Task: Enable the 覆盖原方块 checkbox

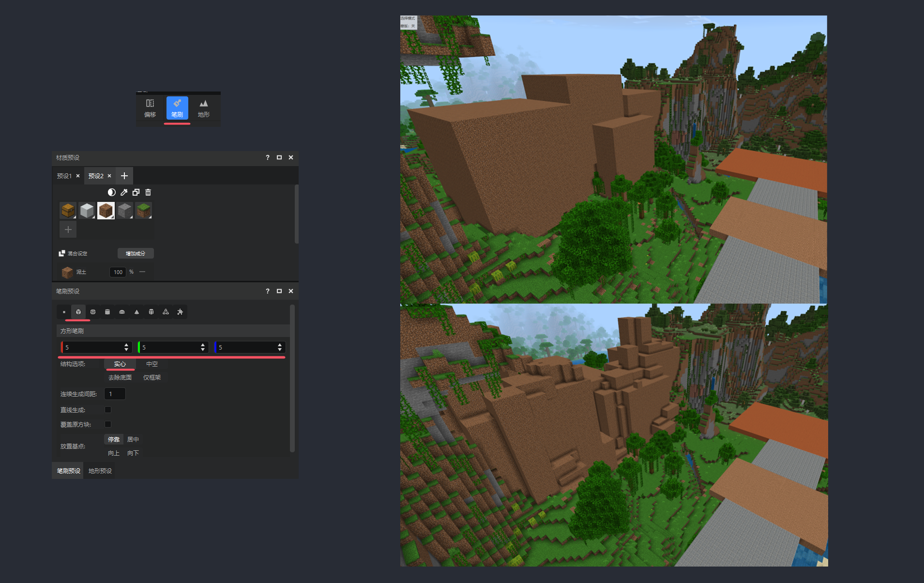Action: click(108, 424)
